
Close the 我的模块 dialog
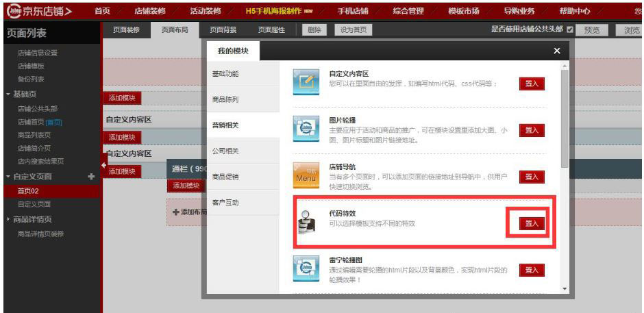click(556, 51)
